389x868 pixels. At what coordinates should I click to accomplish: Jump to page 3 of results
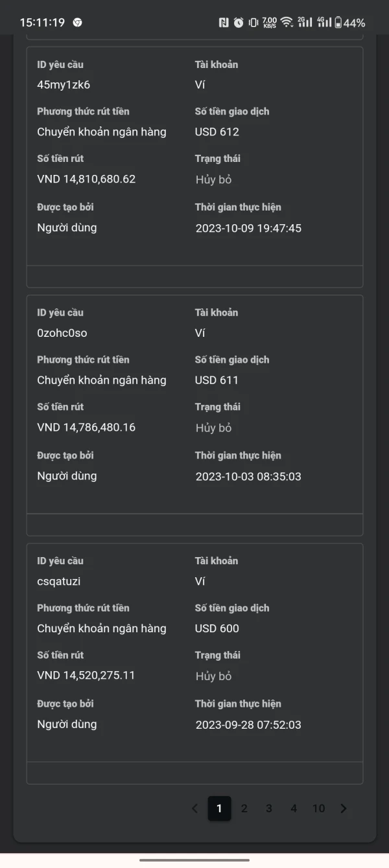tap(269, 808)
